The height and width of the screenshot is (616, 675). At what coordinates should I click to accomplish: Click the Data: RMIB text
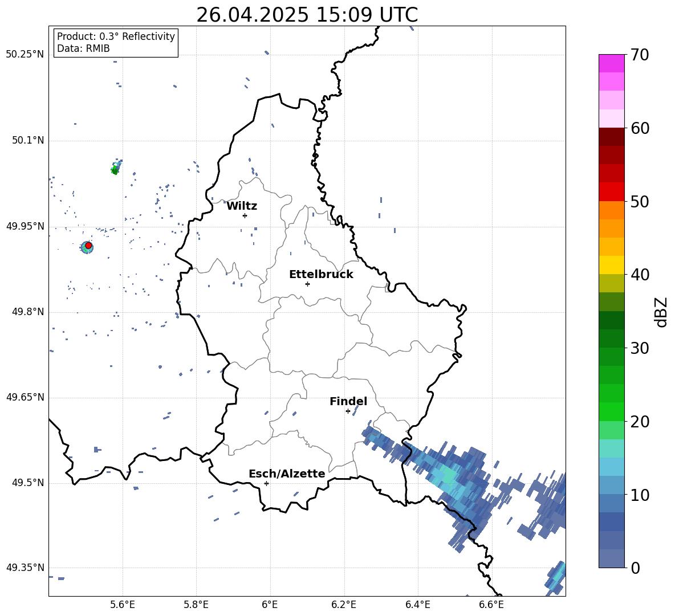[83, 48]
